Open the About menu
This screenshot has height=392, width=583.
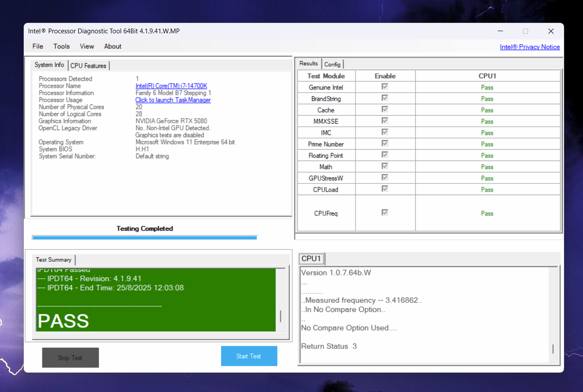(x=112, y=46)
